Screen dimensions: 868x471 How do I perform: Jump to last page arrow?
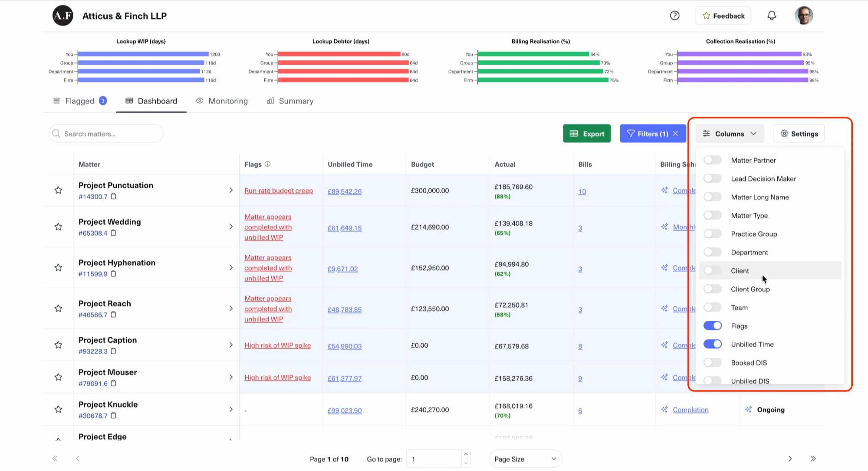pos(813,459)
